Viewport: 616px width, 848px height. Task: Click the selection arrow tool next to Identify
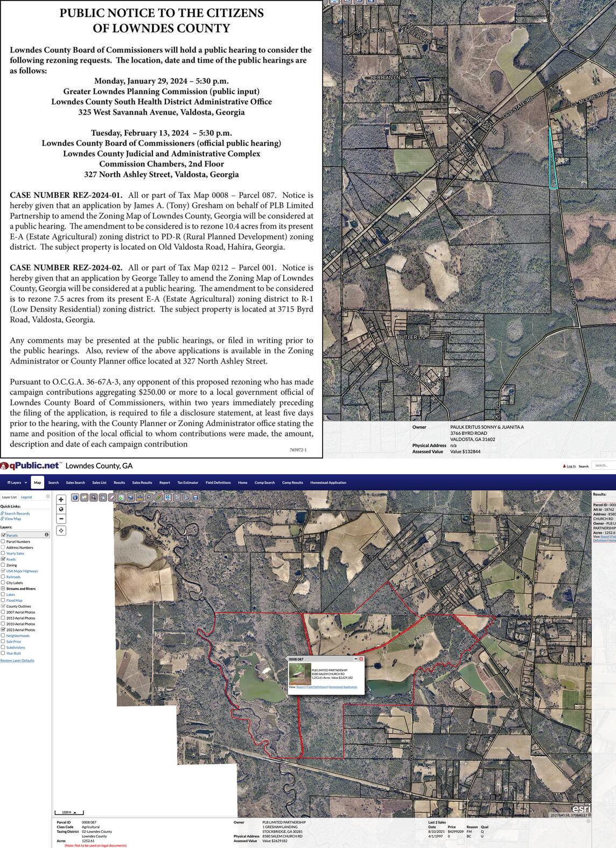point(84,497)
